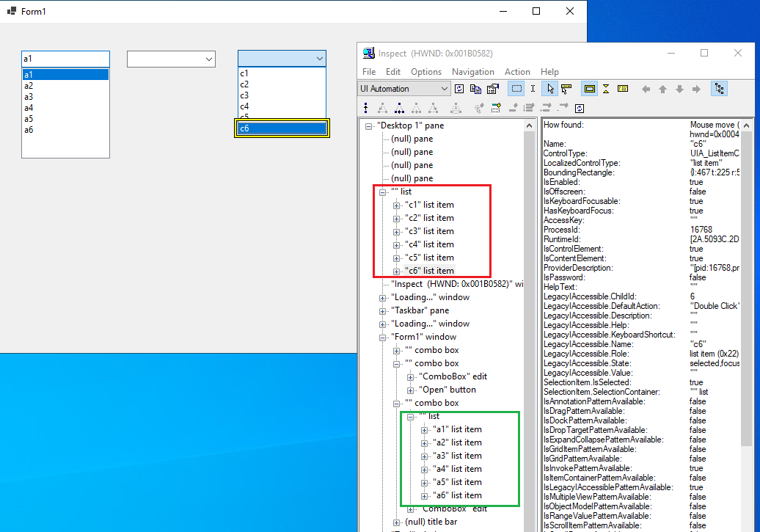The image size is (760, 532).
Task: Refresh the element tree
Action: coord(458,88)
